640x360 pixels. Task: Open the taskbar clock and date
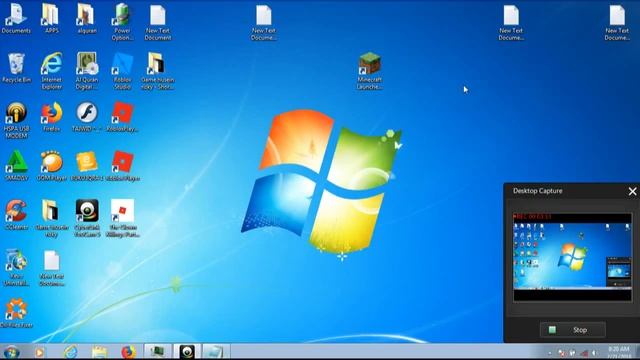coord(618,352)
